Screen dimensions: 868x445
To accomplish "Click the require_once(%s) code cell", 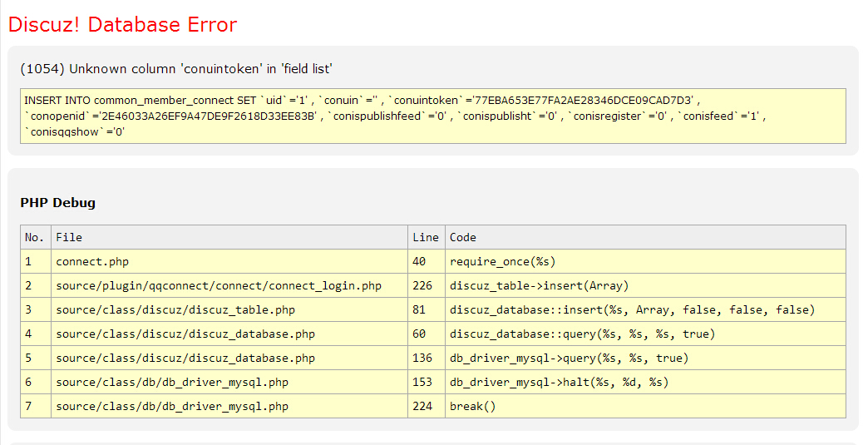I will point(502,261).
